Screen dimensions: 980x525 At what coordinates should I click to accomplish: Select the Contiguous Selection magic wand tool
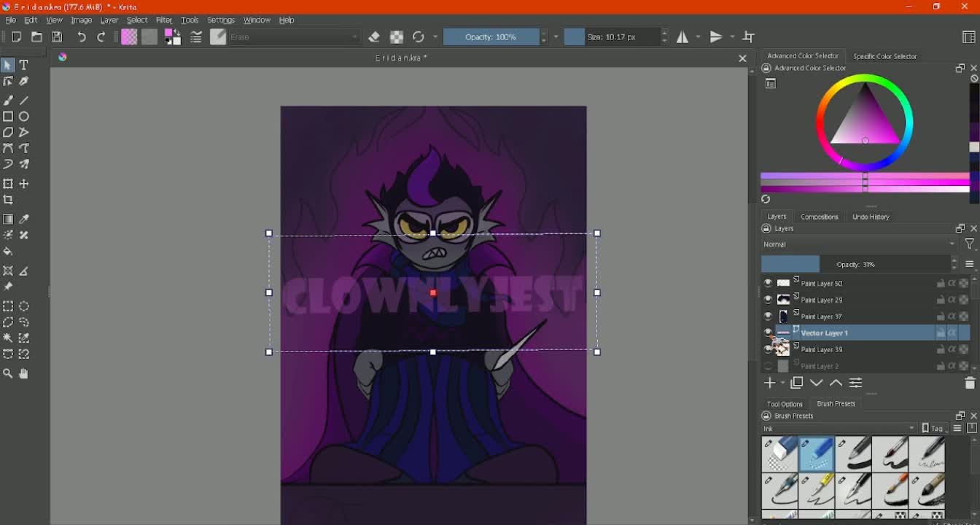click(8, 338)
